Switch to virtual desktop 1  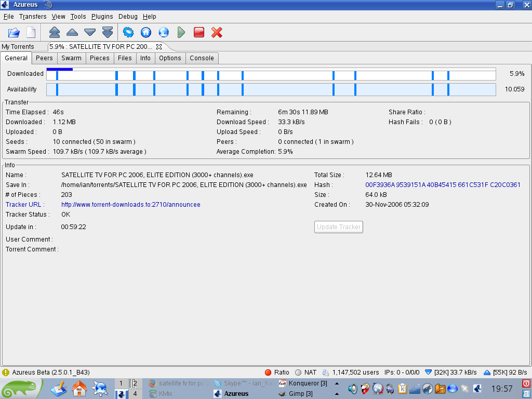pos(121,384)
